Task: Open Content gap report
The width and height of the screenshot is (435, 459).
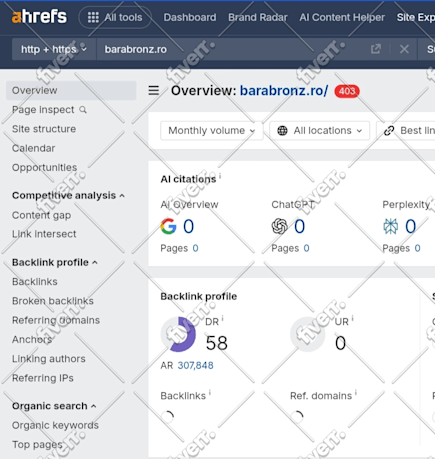Action: coord(41,215)
